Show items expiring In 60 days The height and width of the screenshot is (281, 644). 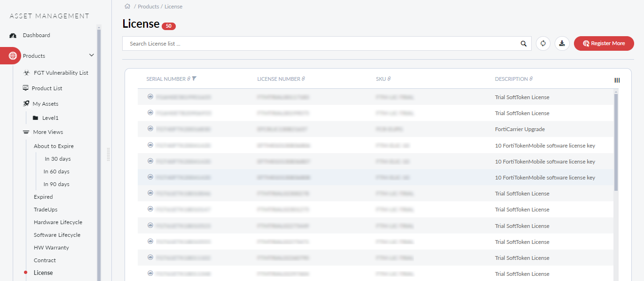point(56,172)
